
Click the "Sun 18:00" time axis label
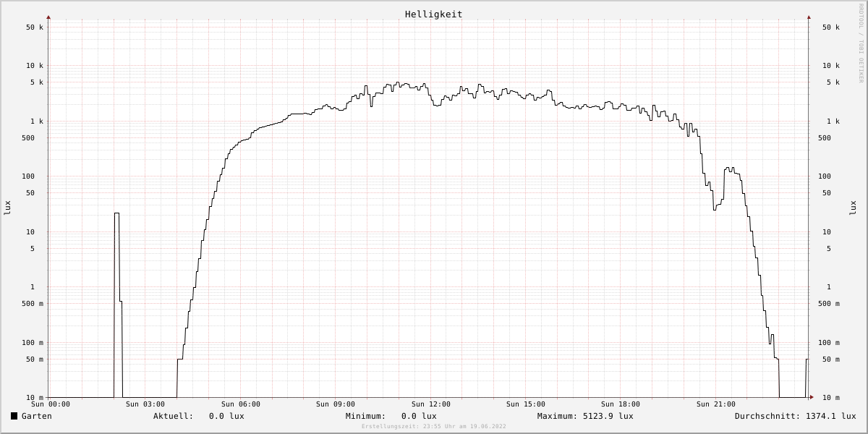click(621, 404)
